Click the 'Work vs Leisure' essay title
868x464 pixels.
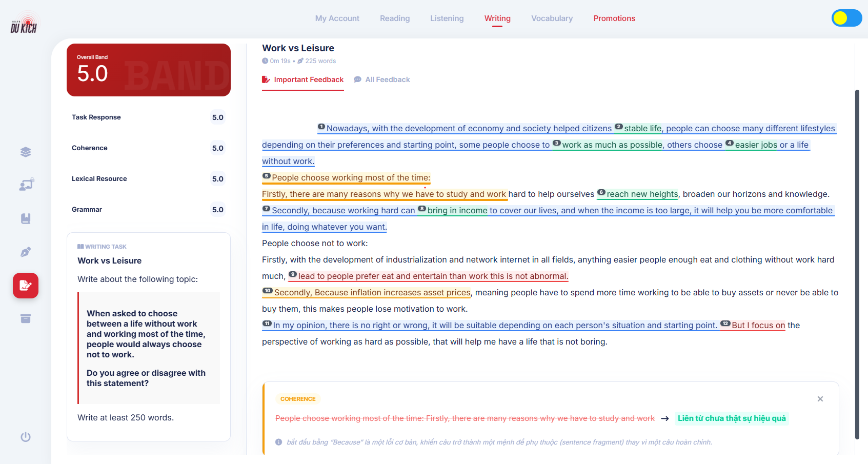click(x=298, y=48)
